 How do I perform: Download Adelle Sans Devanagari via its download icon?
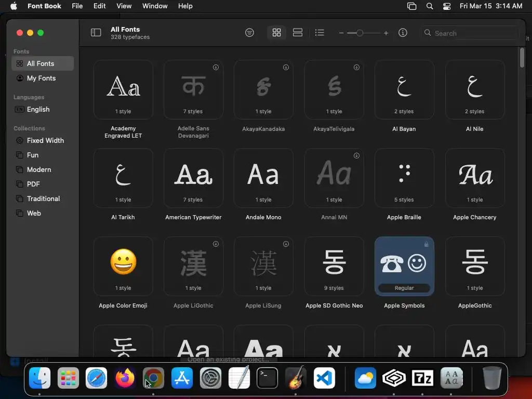tap(216, 67)
